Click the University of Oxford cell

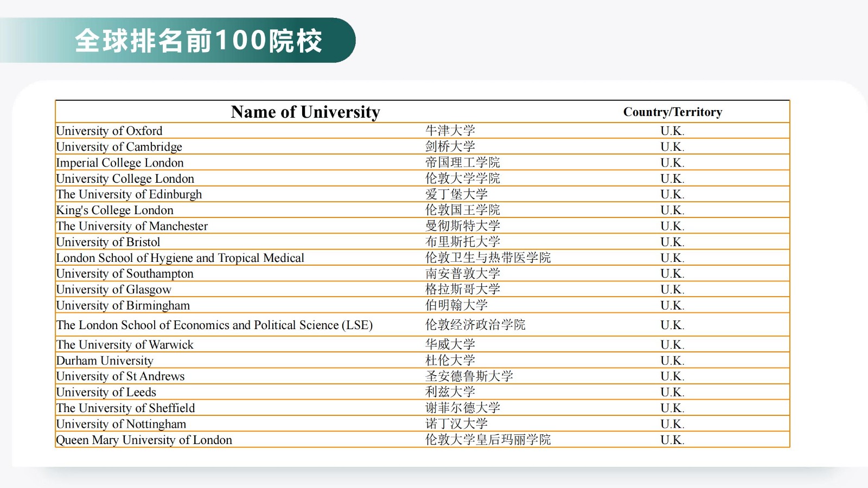tap(109, 131)
